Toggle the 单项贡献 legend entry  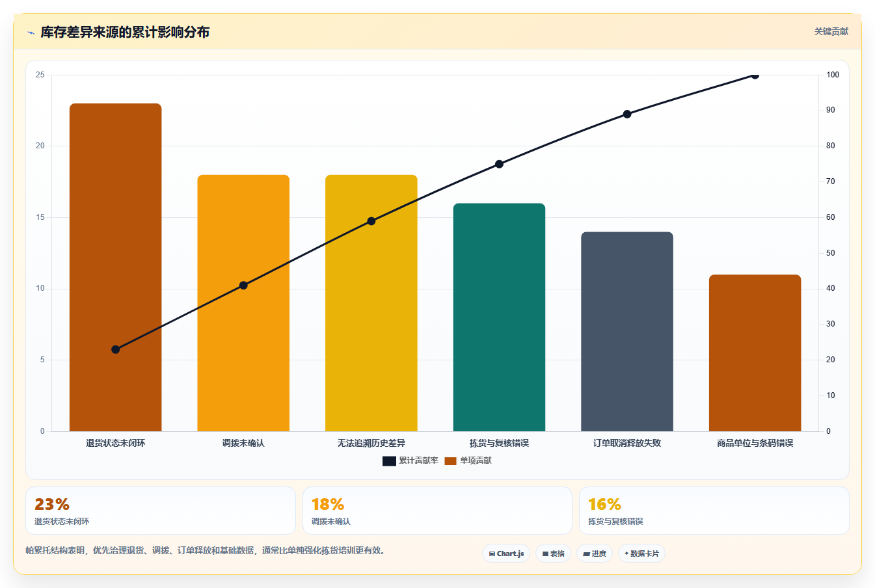[468, 461]
